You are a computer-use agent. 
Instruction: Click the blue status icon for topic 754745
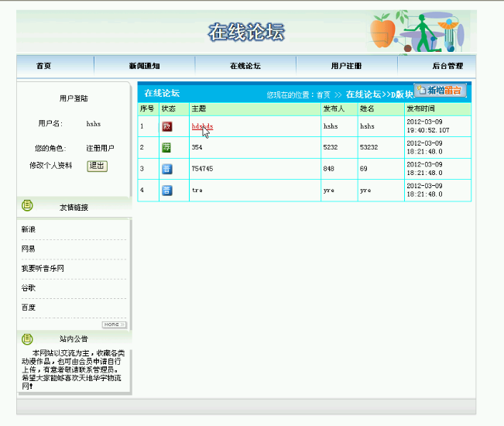[x=166, y=169]
